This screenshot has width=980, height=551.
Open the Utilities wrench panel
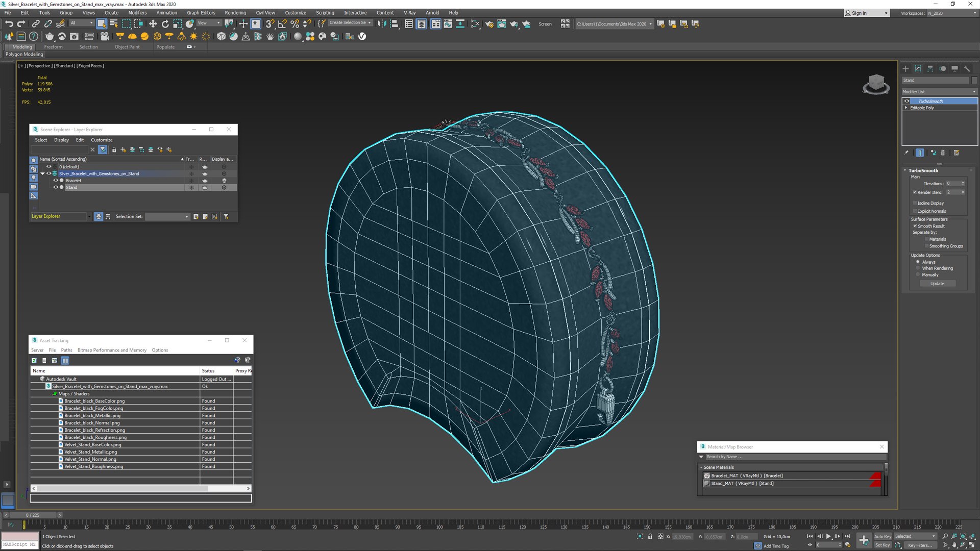pos(967,69)
